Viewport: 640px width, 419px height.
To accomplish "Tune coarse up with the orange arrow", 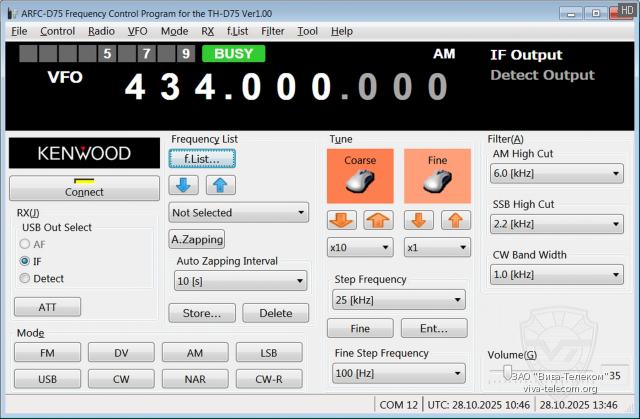I will pyautogui.click(x=378, y=220).
